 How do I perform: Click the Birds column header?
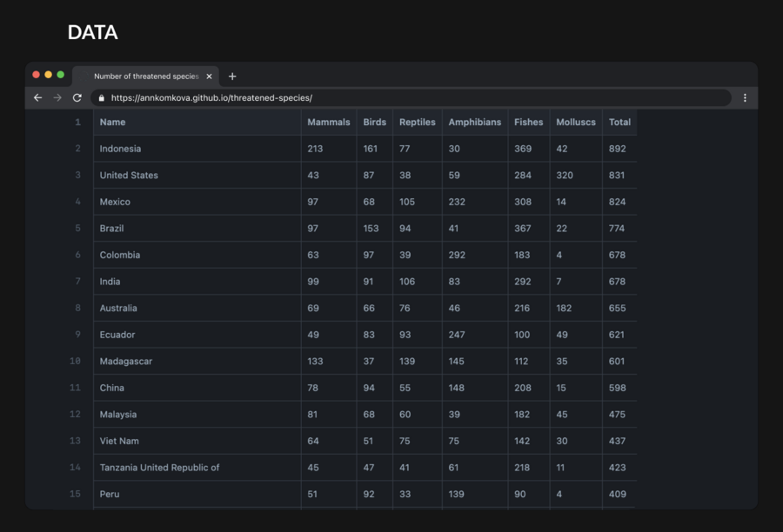(x=374, y=123)
